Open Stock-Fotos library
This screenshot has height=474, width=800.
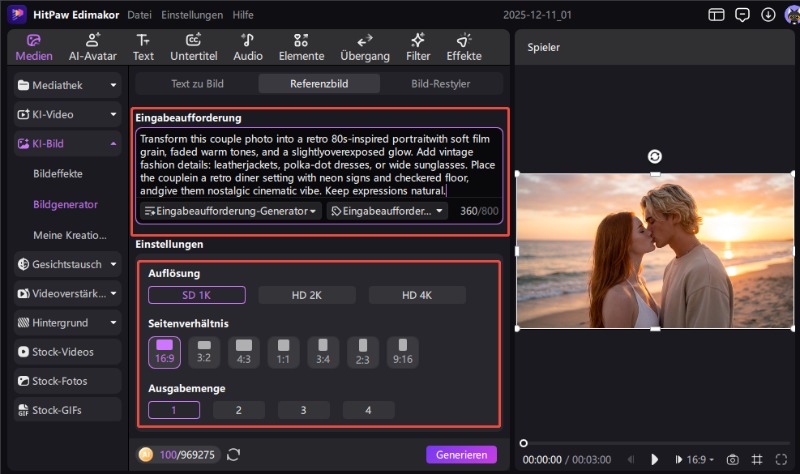67,381
